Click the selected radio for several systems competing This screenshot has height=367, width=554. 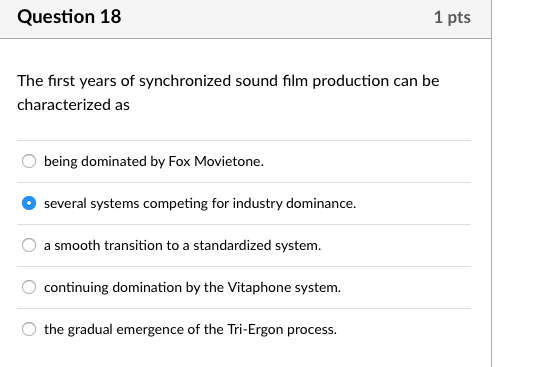[29, 203]
